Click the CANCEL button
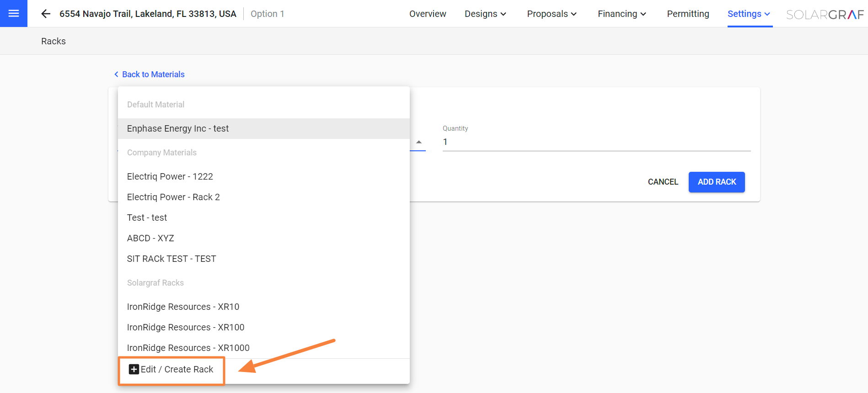Image resolution: width=868 pixels, height=393 pixels. coord(663,182)
